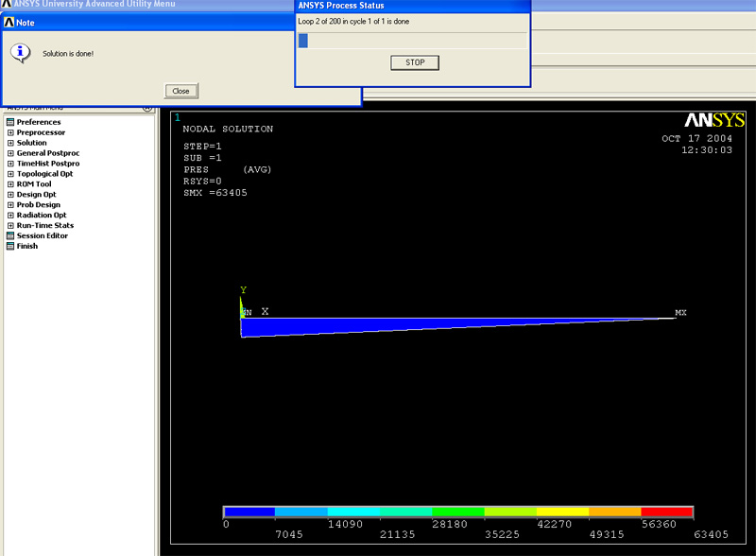Click the "X" axis label

coord(265,312)
